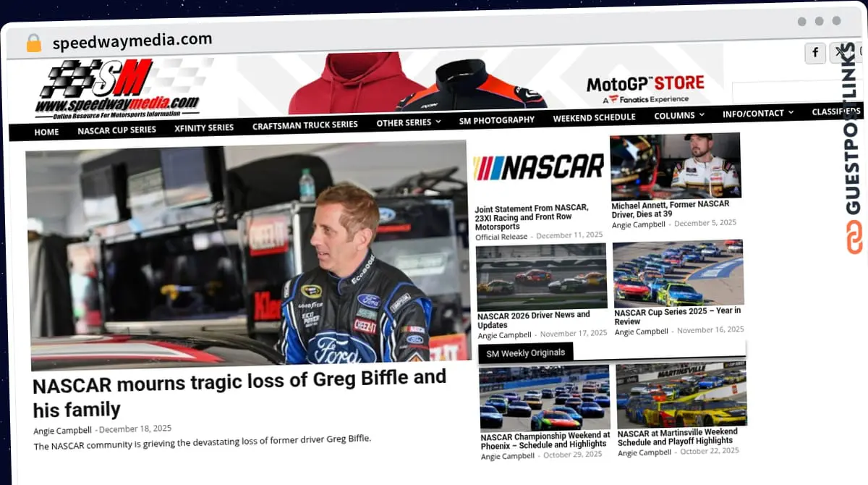
Task: Expand the Other Series dropdown
Action: pyautogui.click(x=409, y=122)
